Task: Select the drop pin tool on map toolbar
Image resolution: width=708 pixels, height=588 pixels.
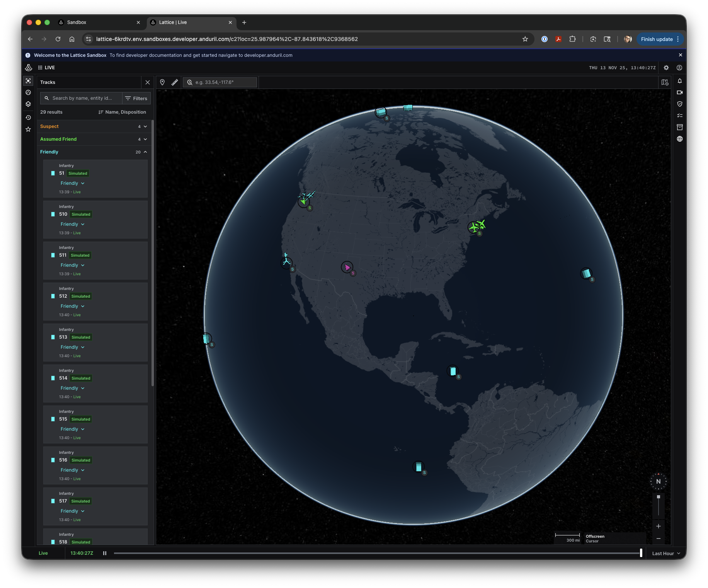Action: click(162, 82)
